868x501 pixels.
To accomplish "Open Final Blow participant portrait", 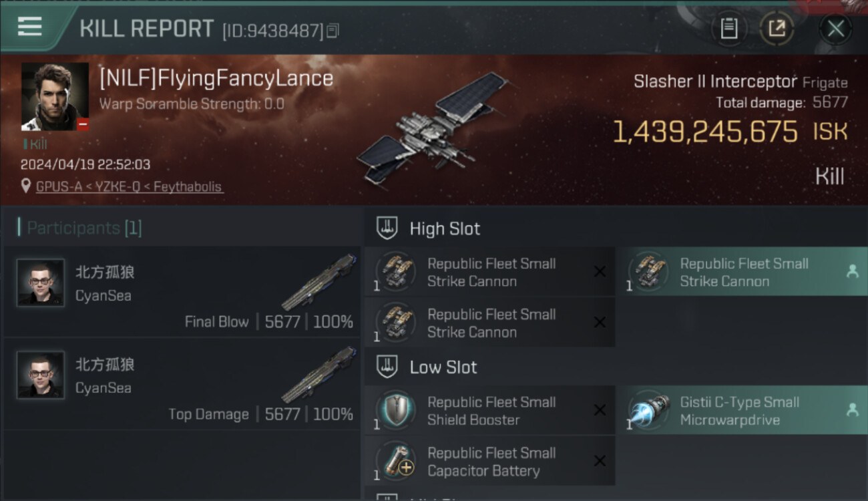I will click(x=41, y=283).
